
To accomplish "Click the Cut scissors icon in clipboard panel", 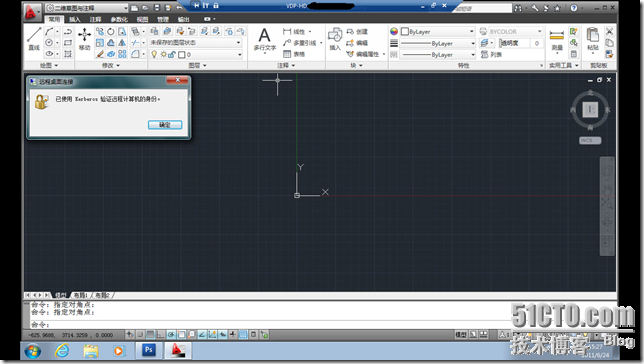I will [610, 31].
